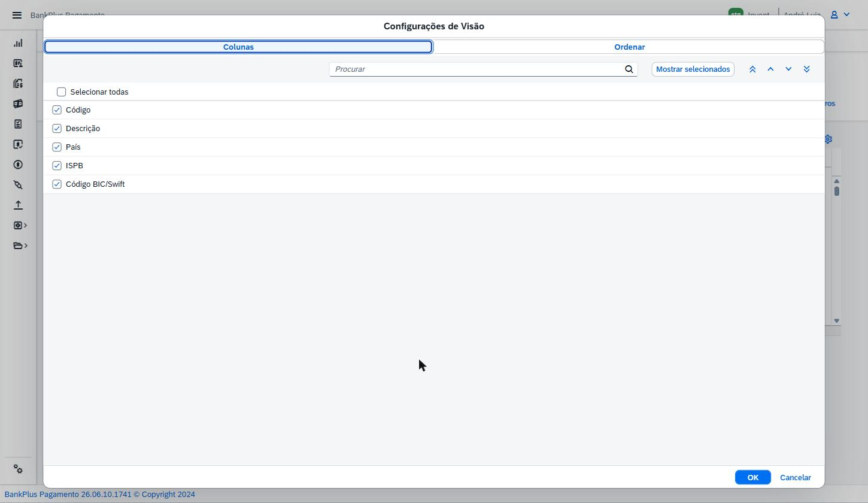Uncheck the País column checkbox
The image size is (868, 503).
(x=57, y=147)
